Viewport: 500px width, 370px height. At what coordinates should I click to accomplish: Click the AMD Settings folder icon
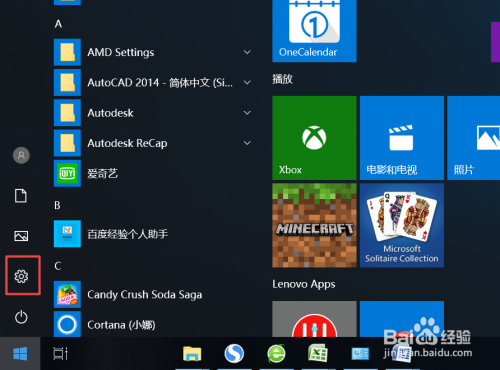coord(67,52)
